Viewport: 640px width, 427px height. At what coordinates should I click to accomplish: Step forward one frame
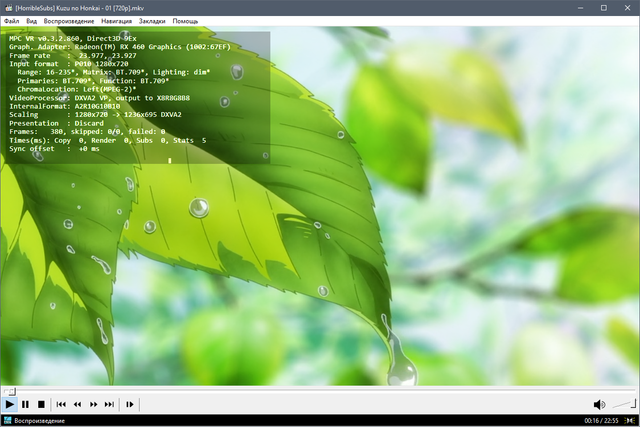129,404
